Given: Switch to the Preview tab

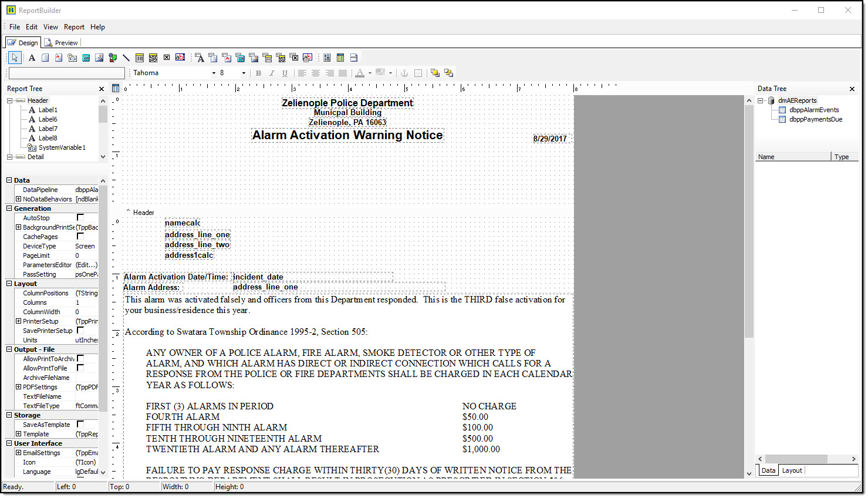Looking at the screenshot, I should [61, 43].
